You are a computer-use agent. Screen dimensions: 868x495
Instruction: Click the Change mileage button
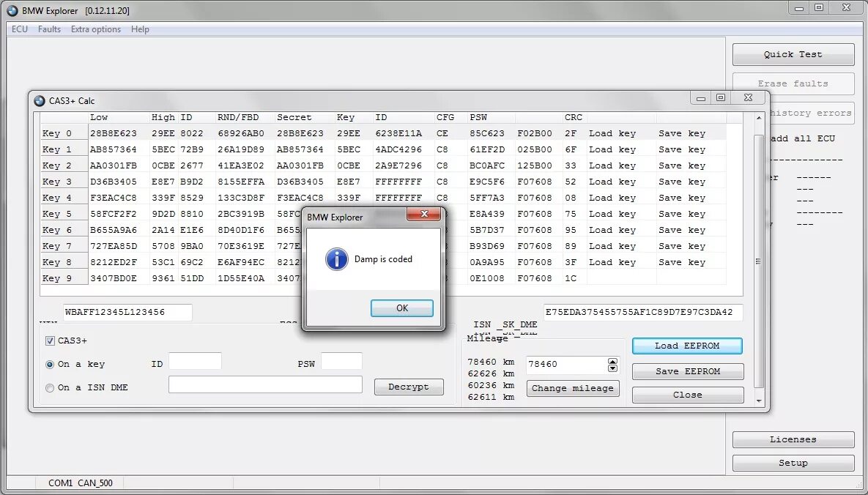573,388
